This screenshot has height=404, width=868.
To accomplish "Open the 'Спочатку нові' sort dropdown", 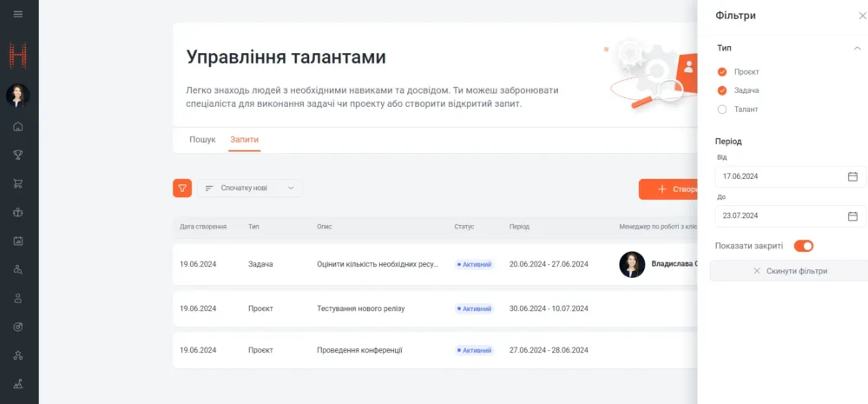I will click(x=250, y=188).
